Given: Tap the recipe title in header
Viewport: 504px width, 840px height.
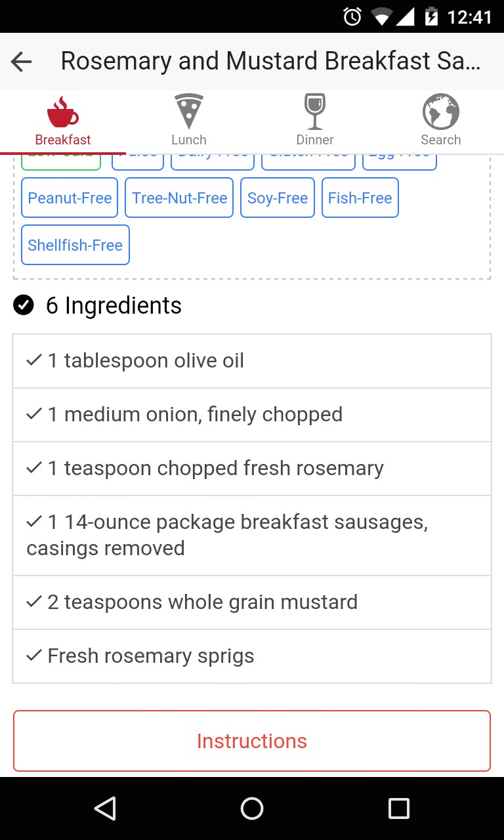Looking at the screenshot, I should pos(270,61).
